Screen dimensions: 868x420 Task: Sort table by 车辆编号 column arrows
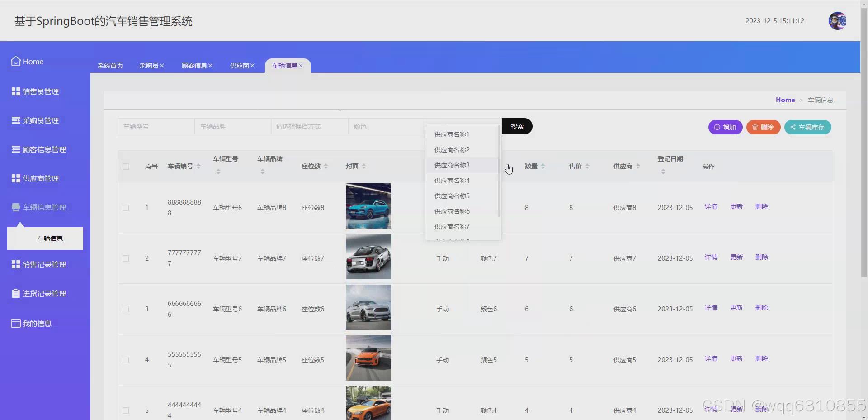(x=198, y=166)
